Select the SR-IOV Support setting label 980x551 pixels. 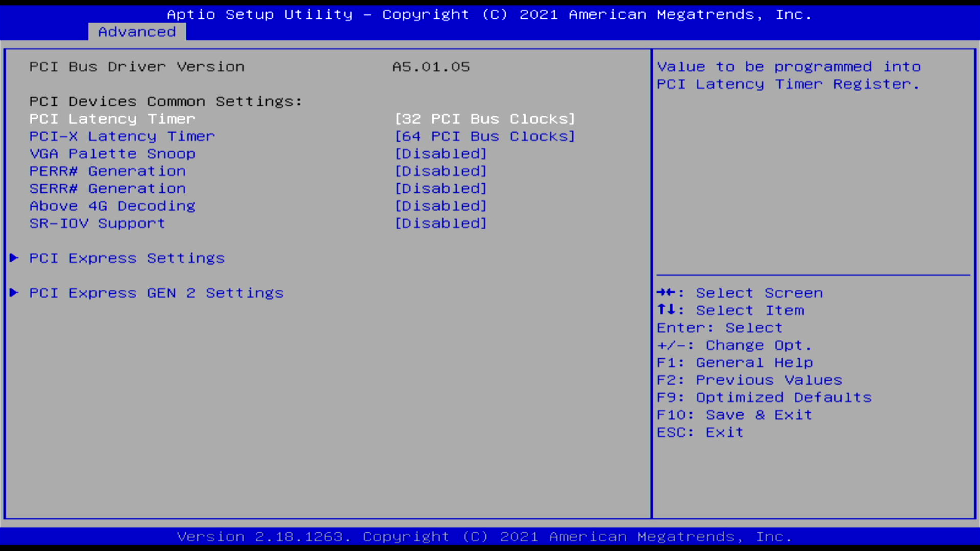point(97,223)
